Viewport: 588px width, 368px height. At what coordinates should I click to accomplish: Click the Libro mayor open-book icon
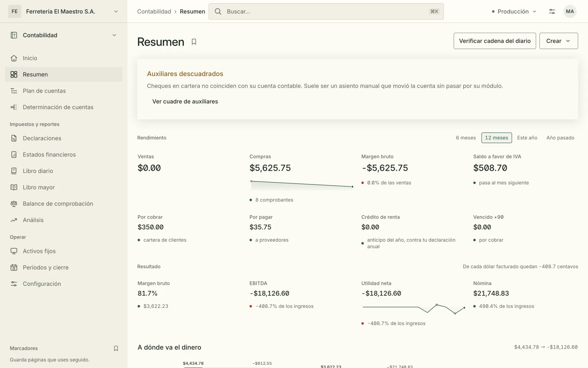click(x=14, y=187)
